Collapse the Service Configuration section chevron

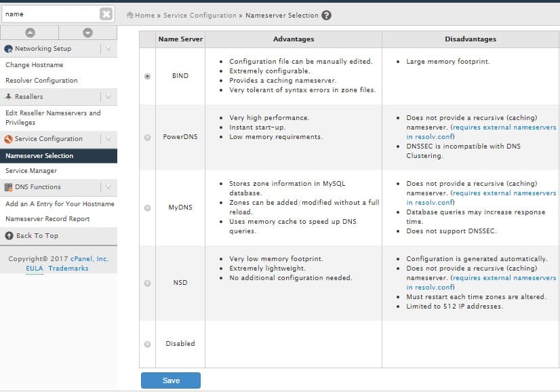pos(108,139)
